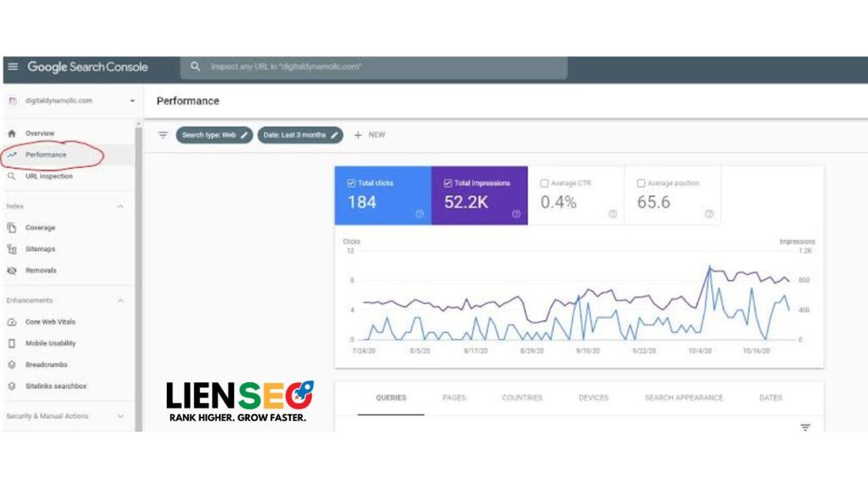Add a new filter with NEW button
Screen dimensions: 868x488
[x=370, y=135]
